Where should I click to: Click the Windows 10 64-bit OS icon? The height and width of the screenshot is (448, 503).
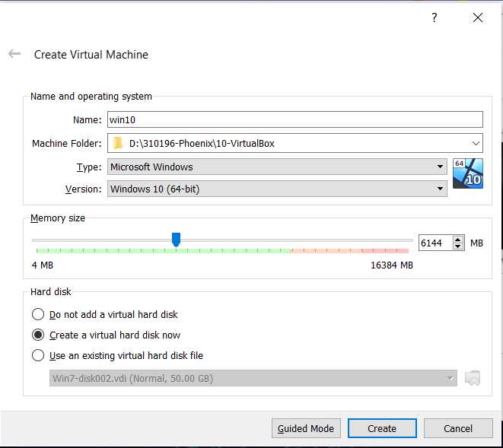(x=468, y=173)
